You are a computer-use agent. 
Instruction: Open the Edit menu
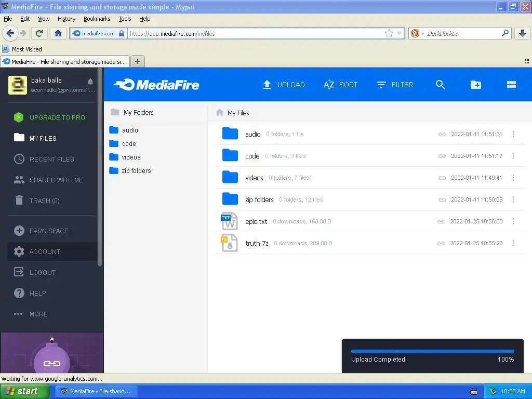[x=25, y=19]
